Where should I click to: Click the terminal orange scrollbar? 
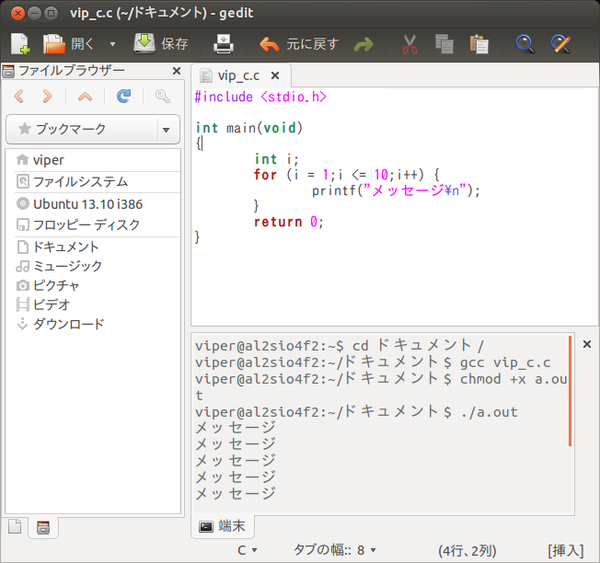570,391
